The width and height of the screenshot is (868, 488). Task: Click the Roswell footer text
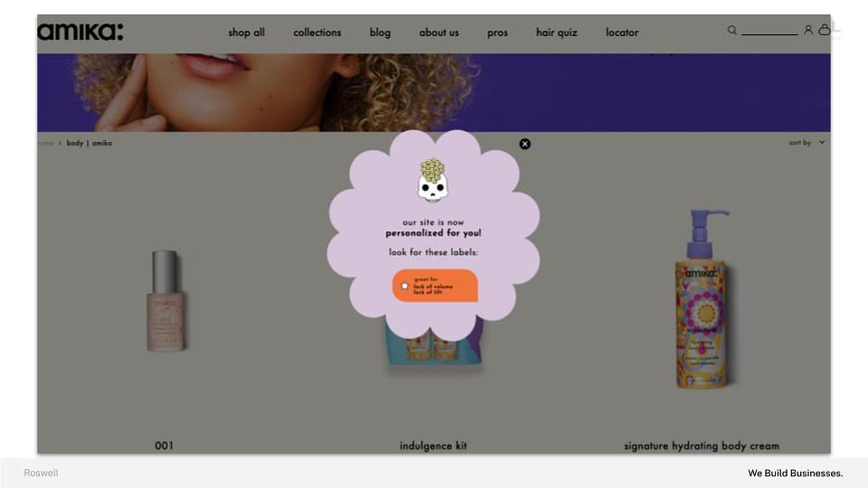pos(41,473)
